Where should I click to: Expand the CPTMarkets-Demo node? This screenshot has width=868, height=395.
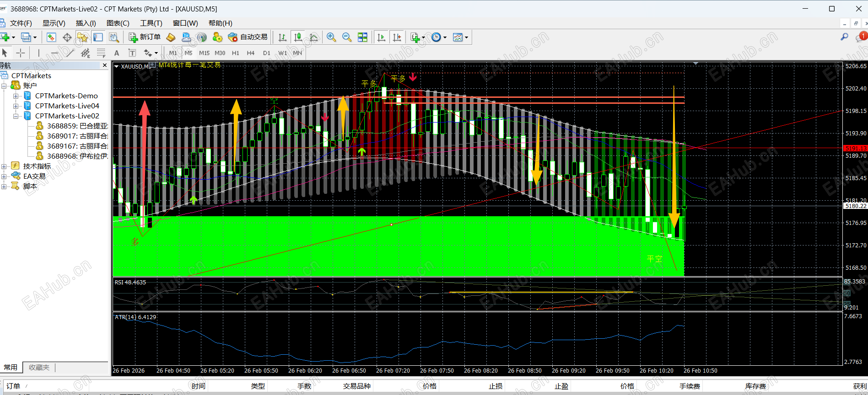coord(16,96)
